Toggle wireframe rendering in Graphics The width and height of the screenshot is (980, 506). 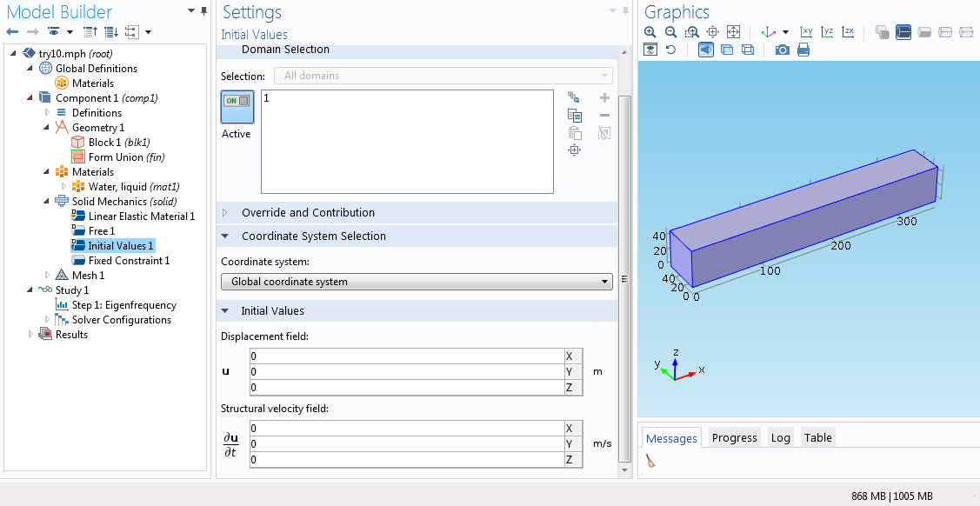[x=748, y=50]
